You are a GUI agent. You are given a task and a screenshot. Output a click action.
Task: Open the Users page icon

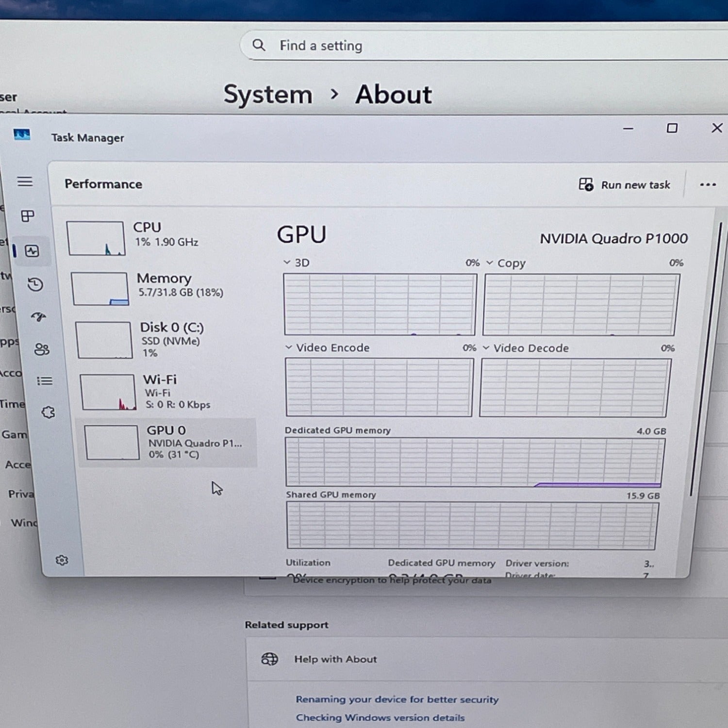[x=42, y=349]
